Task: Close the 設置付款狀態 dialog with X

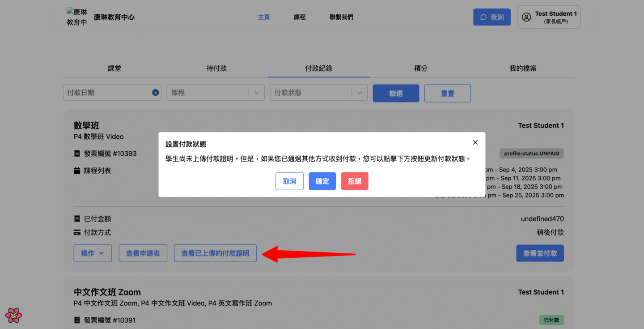Action: pos(475,142)
